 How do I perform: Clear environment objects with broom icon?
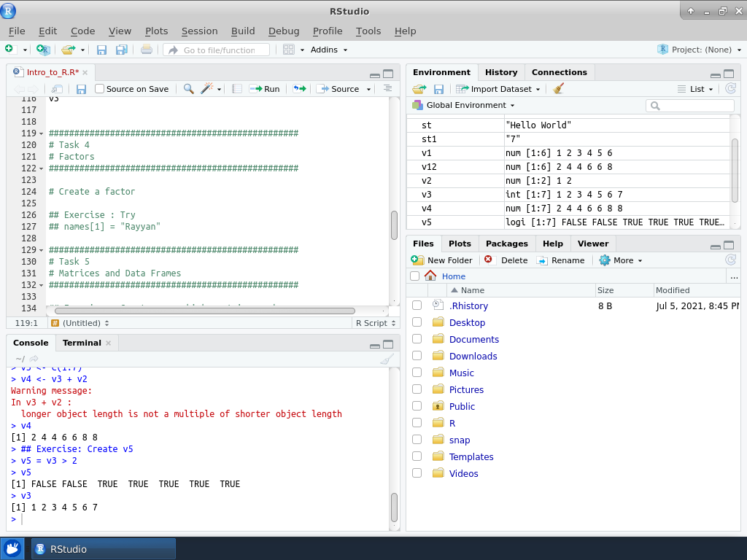(558, 89)
